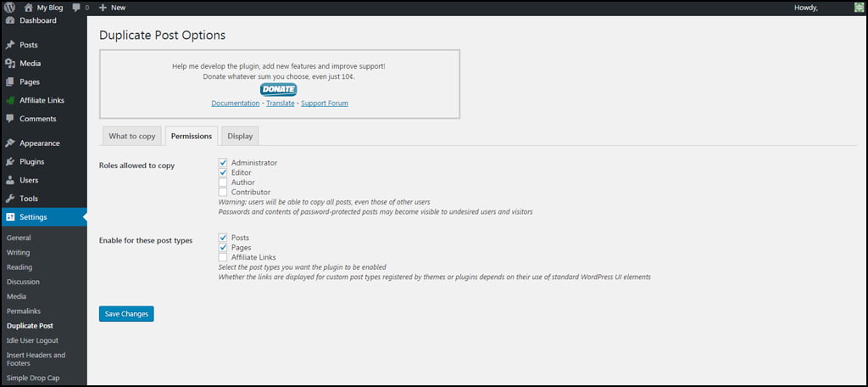Image resolution: width=868 pixels, height=387 pixels.
Task: Open the Appearance menu label
Action: 40,143
